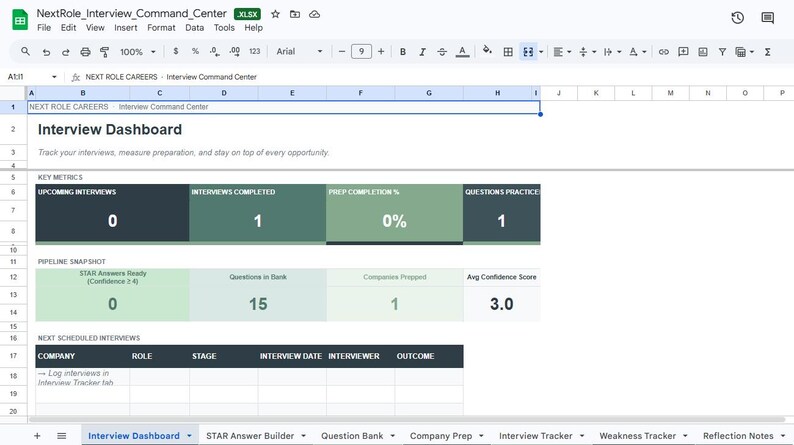Activate the paint format tool
This screenshot has width=794, height=445.
(104, 52)
